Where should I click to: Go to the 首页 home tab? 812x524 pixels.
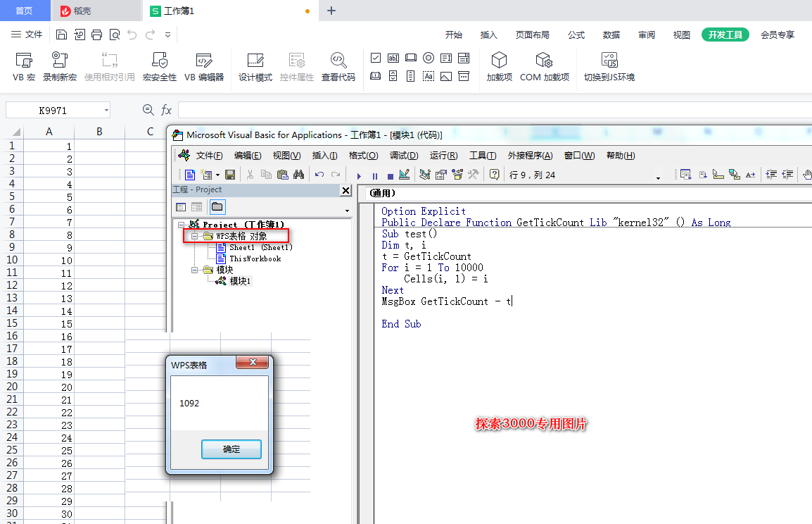(x=25, y=11)
